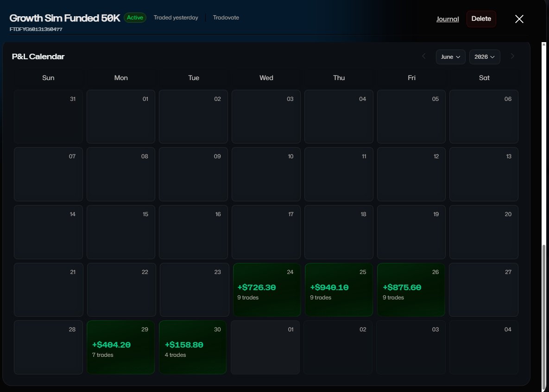Select June 30 cell with +$158.80
The height and width of the screenshot is (392, 549).
(193, 347)
